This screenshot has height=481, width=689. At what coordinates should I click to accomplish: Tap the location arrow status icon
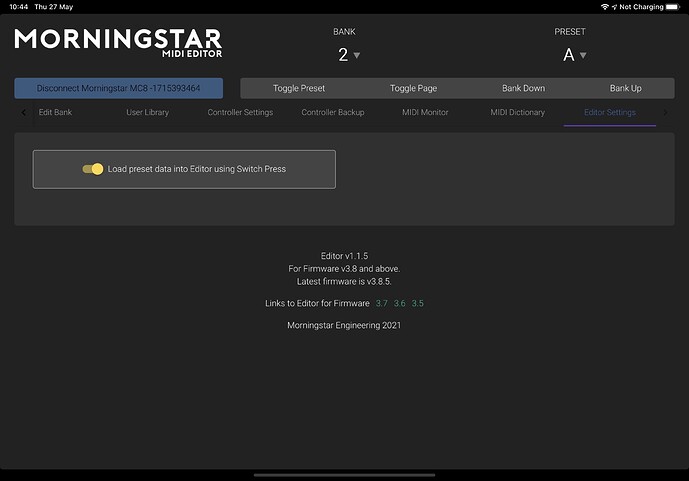614,7
